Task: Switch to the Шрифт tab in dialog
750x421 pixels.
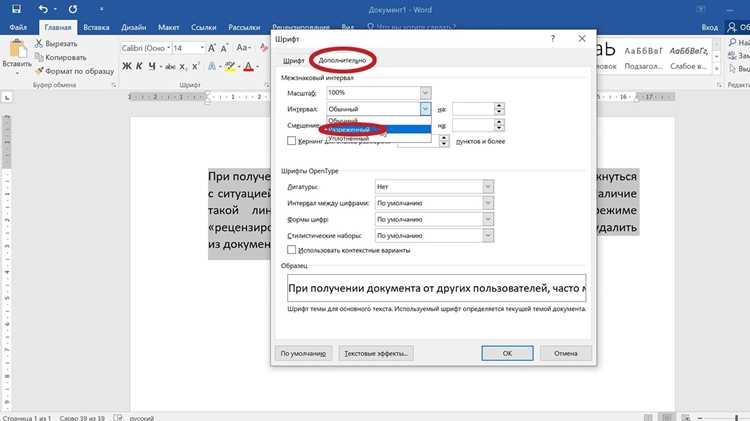Action: [293, 61]
